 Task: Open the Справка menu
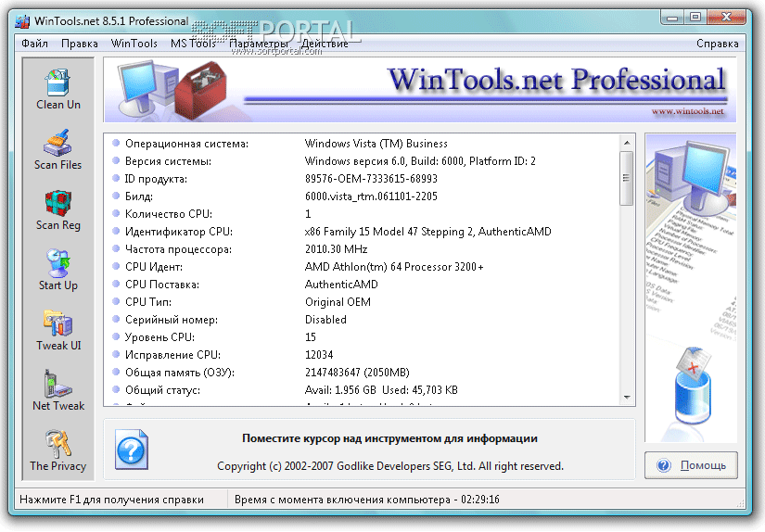point(717,44)
